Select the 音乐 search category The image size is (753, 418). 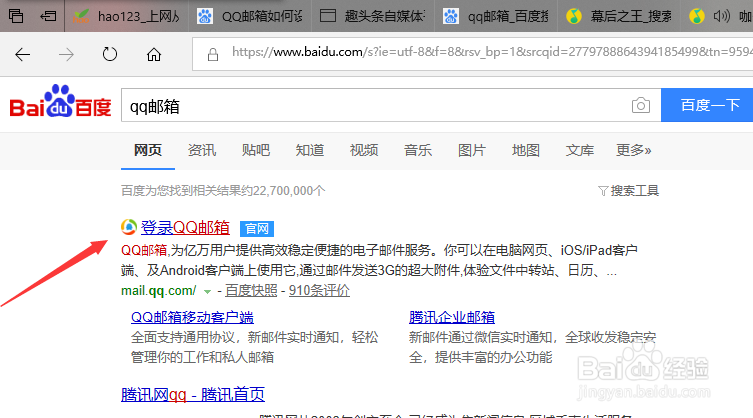(418, 150)
